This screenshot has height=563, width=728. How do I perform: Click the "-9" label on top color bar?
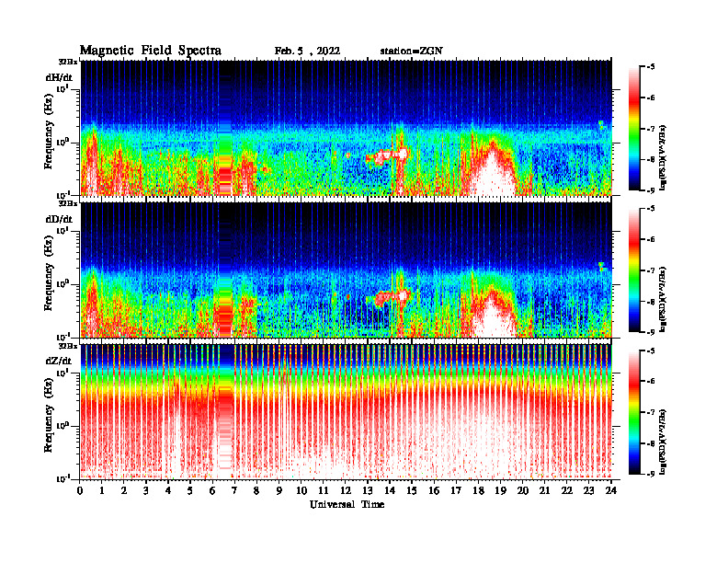pos(651,190)
